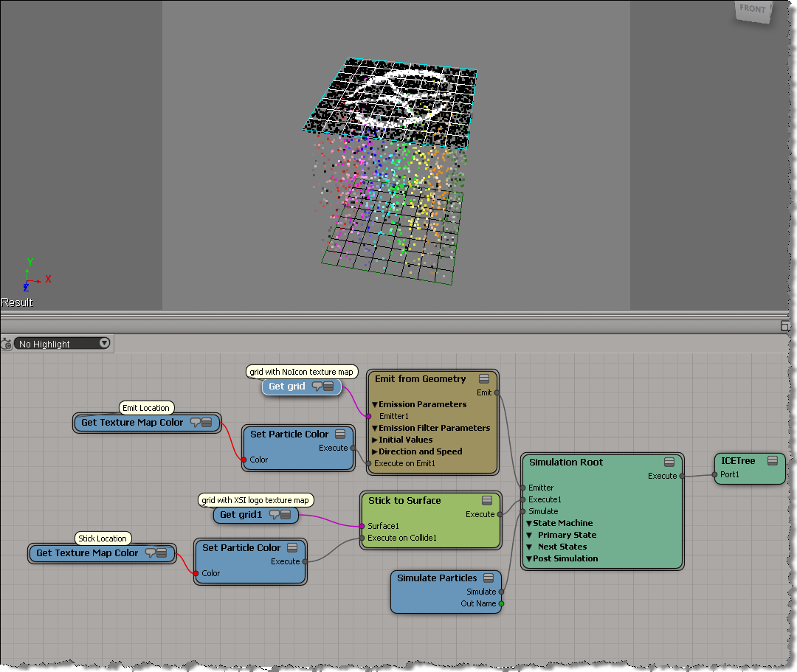Image resolution: width=797 pixels, height=672 pixels.
Task: Open the No Highlight dropdown
Action: pos(104,343)
